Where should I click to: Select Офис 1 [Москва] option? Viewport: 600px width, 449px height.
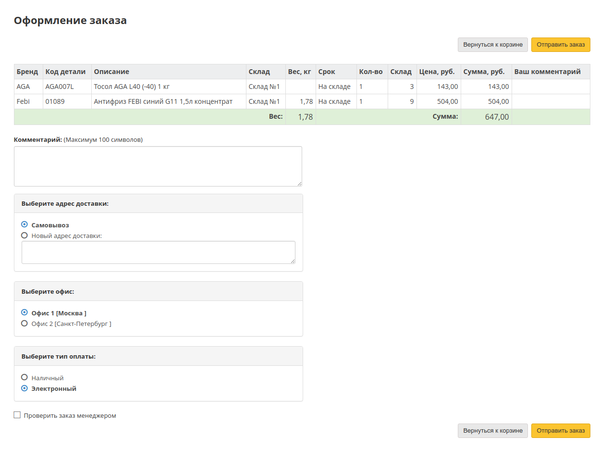tap(24, 312)
